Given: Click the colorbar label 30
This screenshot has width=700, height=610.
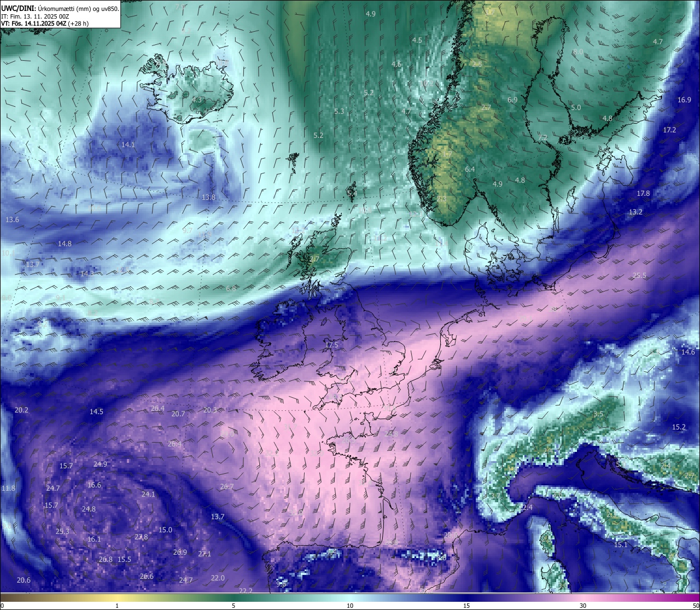Looking at the screenshot, I should point(583,606).
